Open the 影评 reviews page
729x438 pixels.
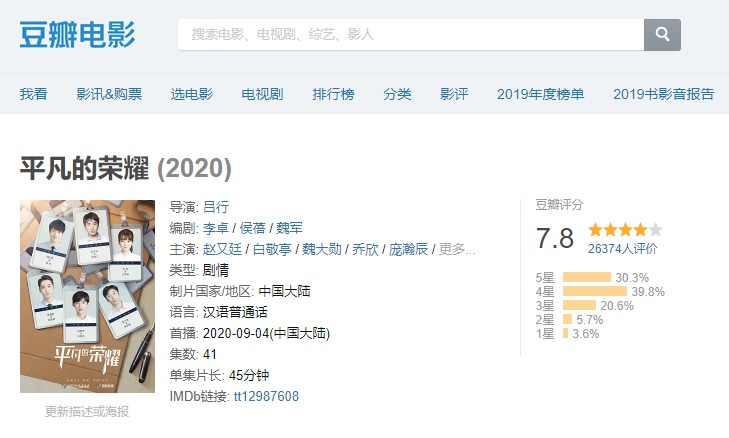(x=454, y=94)
